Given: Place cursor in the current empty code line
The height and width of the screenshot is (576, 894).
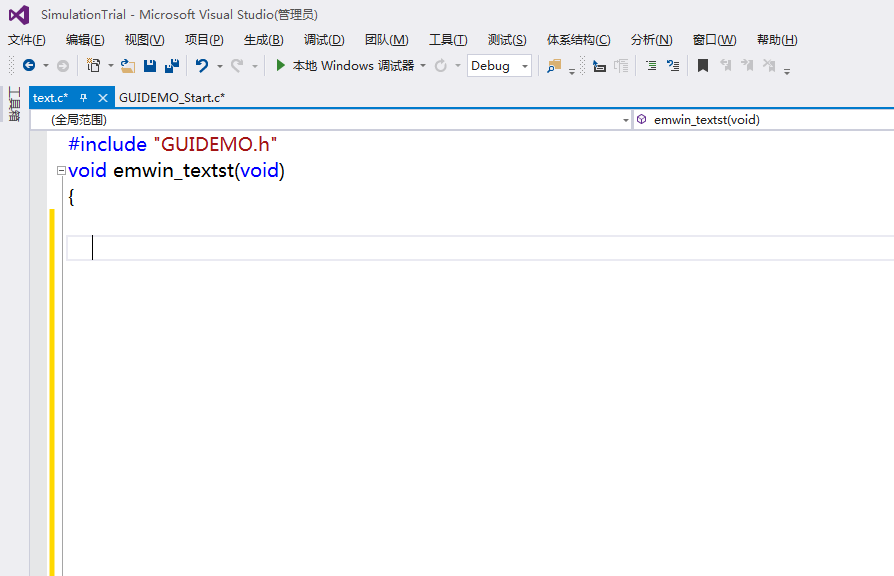Looking at the screenshot, I should coord(480,248).
